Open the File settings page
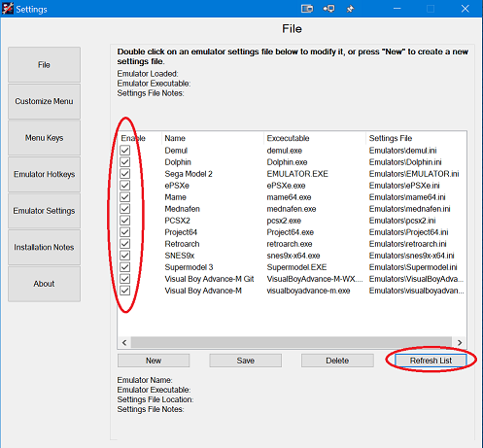 44,64
